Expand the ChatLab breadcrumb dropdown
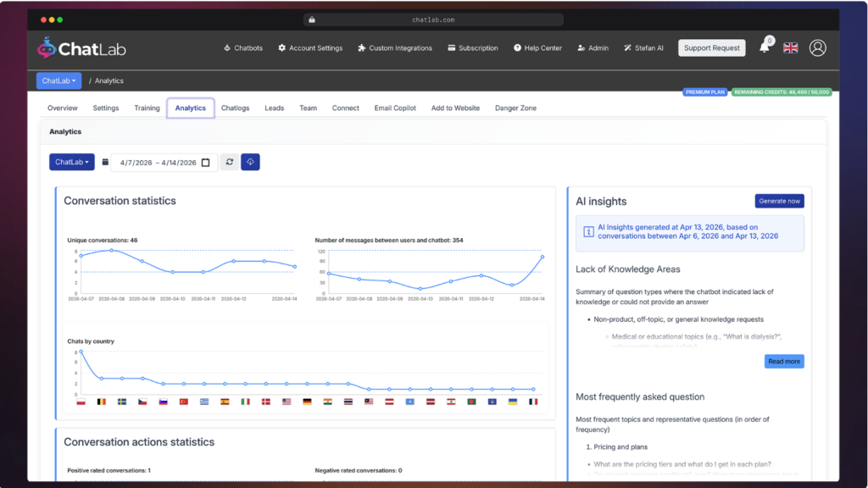 tap(58, 80)
